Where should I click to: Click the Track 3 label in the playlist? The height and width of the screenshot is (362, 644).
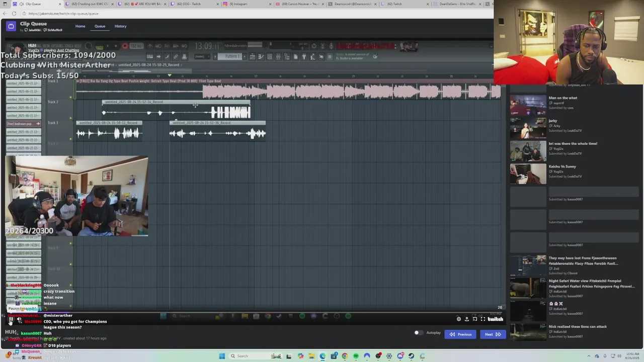[x=53, y=123]
